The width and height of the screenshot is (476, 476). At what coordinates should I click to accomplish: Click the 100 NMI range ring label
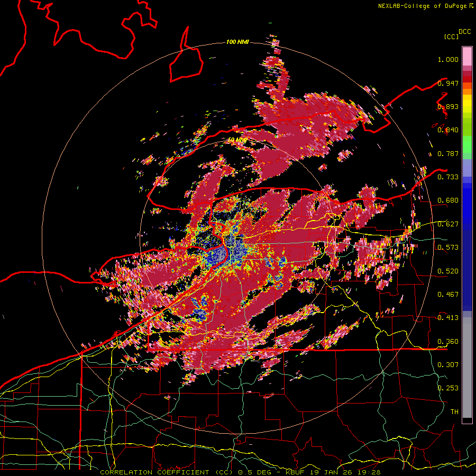[237, 42]
